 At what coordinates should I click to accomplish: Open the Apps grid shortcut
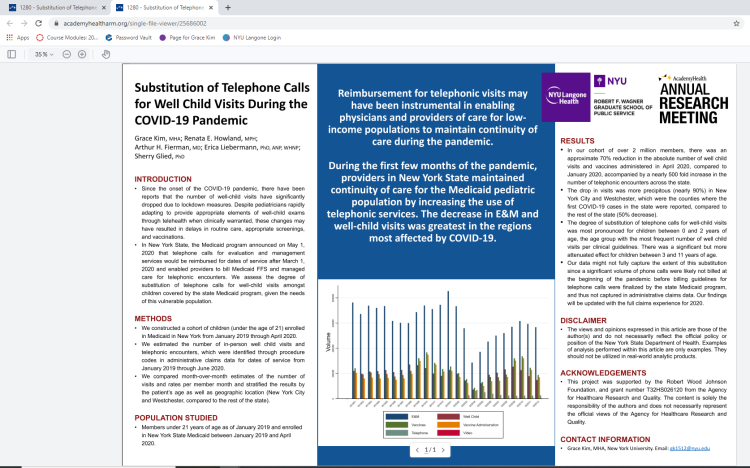pos(17,37)
